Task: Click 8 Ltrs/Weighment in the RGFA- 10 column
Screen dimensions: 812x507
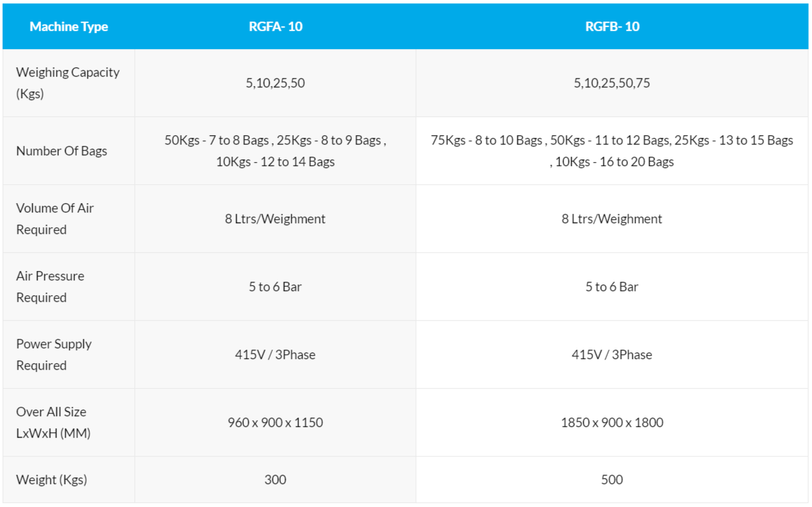Action: tap(275, 219)
